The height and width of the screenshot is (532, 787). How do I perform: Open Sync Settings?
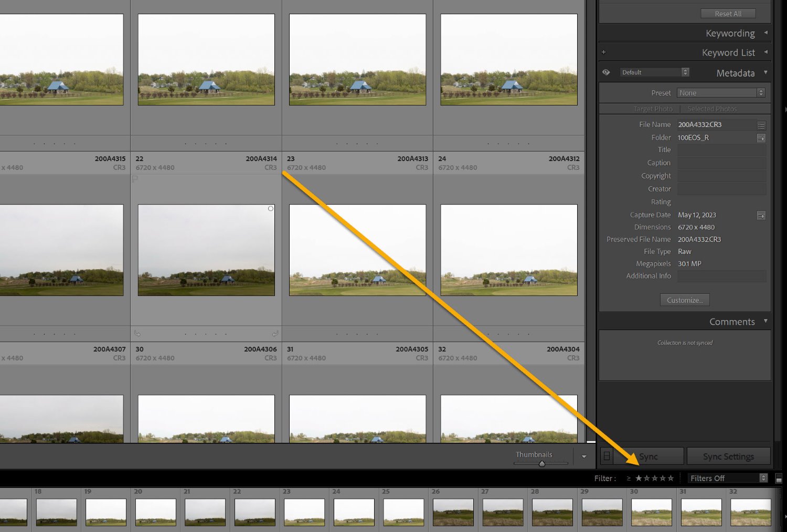tap(729, 456)
